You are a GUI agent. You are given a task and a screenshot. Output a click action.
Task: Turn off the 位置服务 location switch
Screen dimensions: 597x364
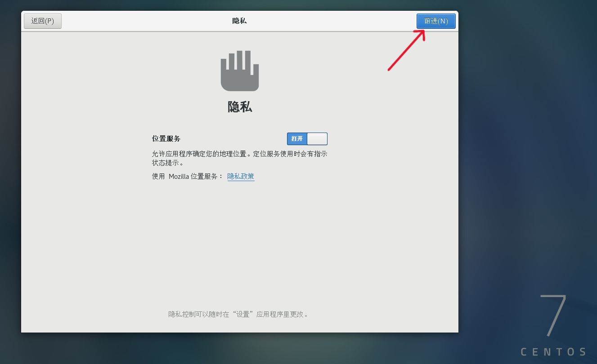click(x=307, y=139)
